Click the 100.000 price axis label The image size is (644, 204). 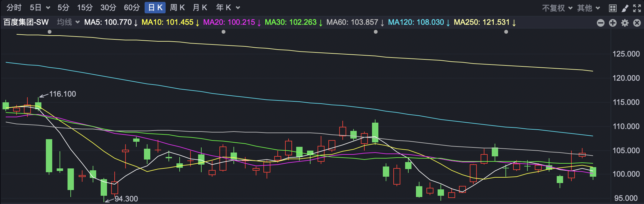click(626, 174)
